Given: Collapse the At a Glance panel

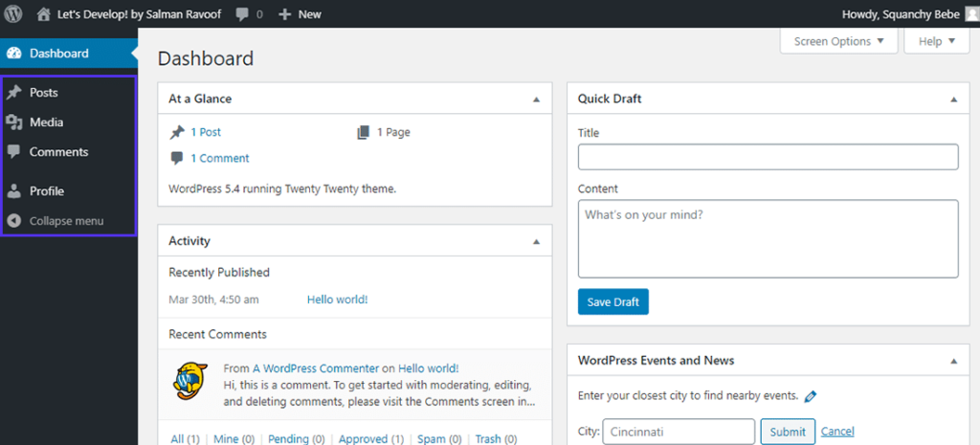Looking at the screenshot, I should (536, 99).
